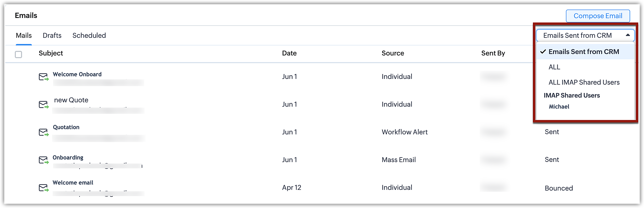This screenshot has height=208, width=644.
Task: Go to the Mails tab
Action: pyautogui.click(x=24, y=35)
